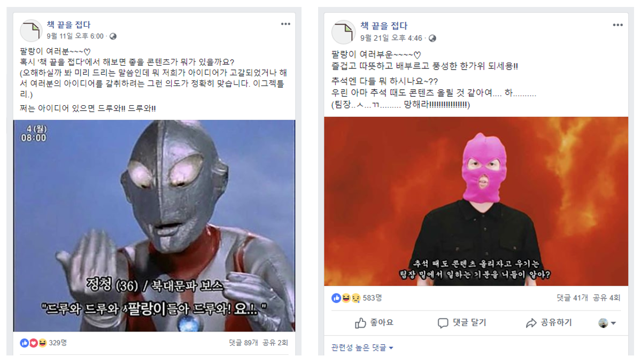Click the 댓글 89개 comments count
Viewport: 641px width, 364px height.
[x=243, y=343]
